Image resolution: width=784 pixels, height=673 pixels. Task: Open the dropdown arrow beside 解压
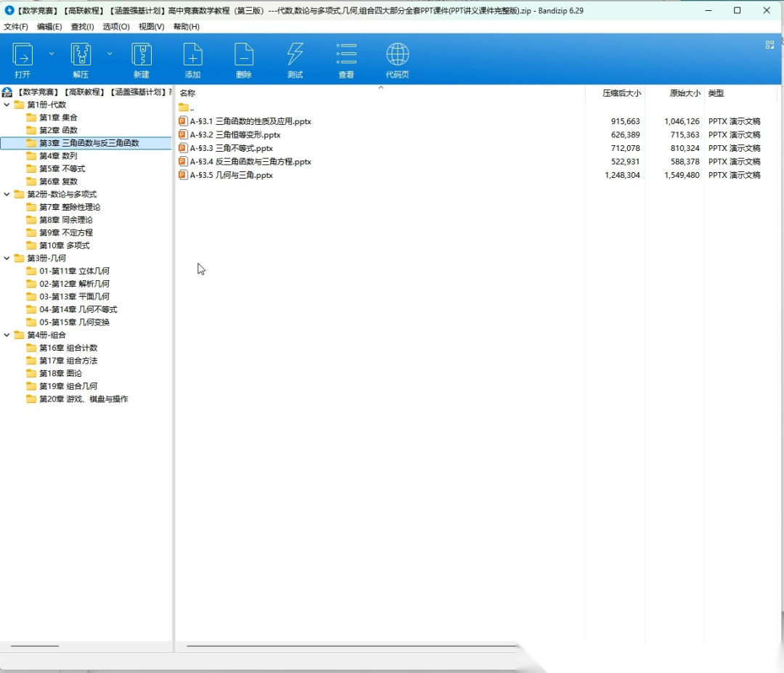pyautogui.click(x=110, y=54)
